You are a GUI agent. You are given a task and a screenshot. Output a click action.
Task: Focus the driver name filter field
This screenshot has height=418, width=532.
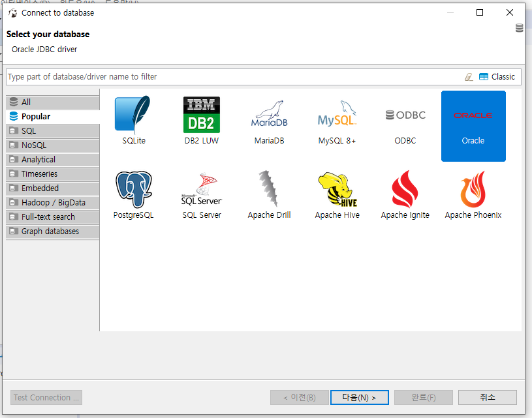click(x=234, y=77)
